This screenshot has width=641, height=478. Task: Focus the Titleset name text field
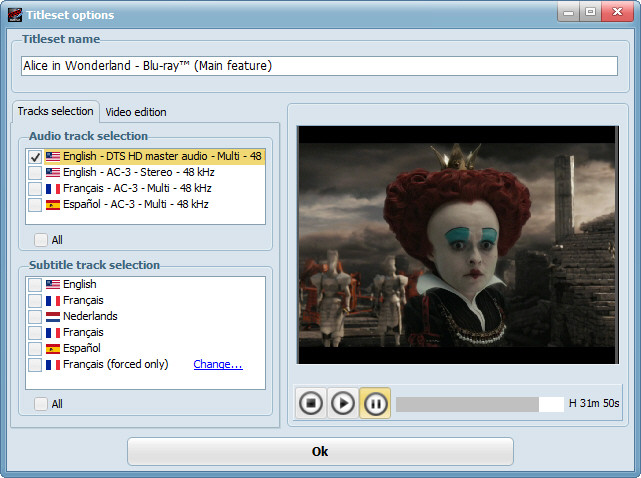[x=319, y=66]
